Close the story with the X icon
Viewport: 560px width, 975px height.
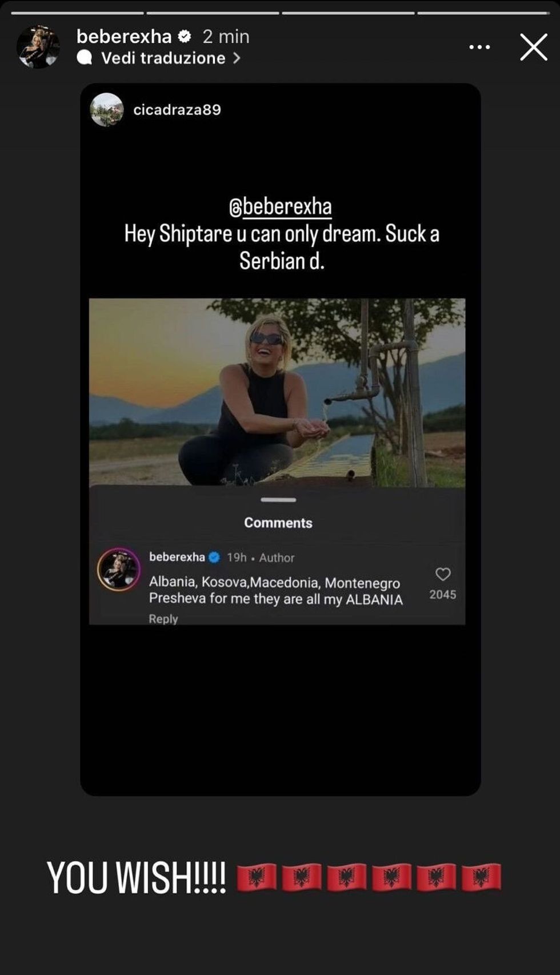tap(534, 47)
